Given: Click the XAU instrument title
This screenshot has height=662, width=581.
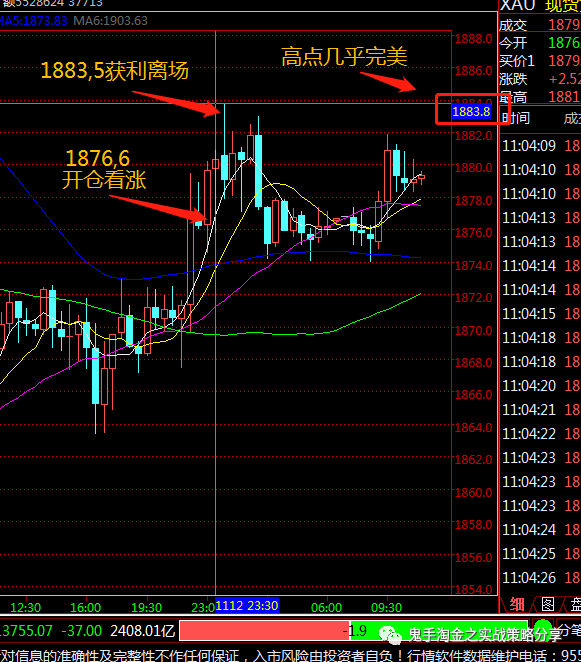Looking at the screenshot, I should (518, 5).
